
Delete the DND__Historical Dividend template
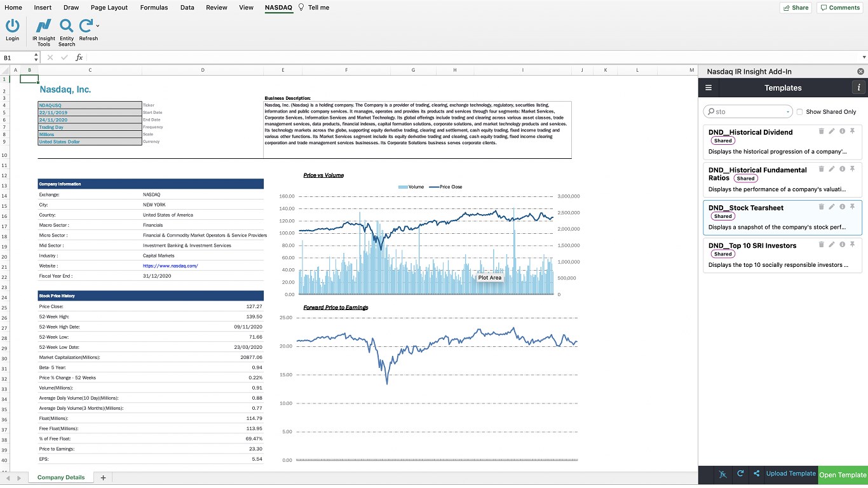821,131
